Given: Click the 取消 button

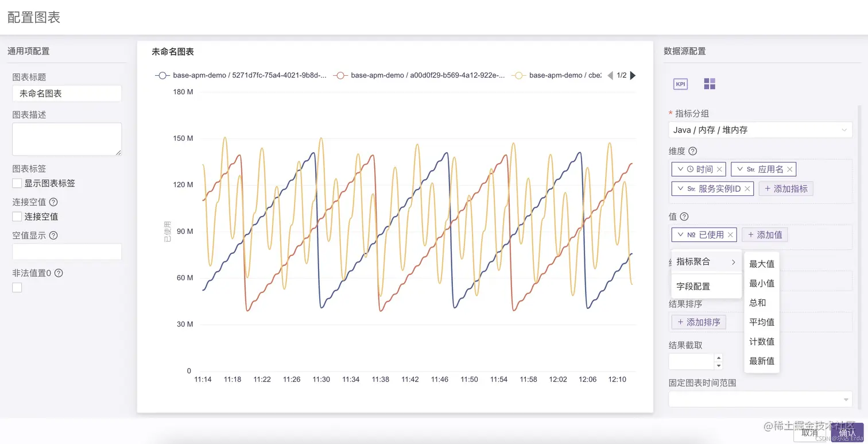Looking at the screenshot, I should pyautogui.click(x=809, y=433).
